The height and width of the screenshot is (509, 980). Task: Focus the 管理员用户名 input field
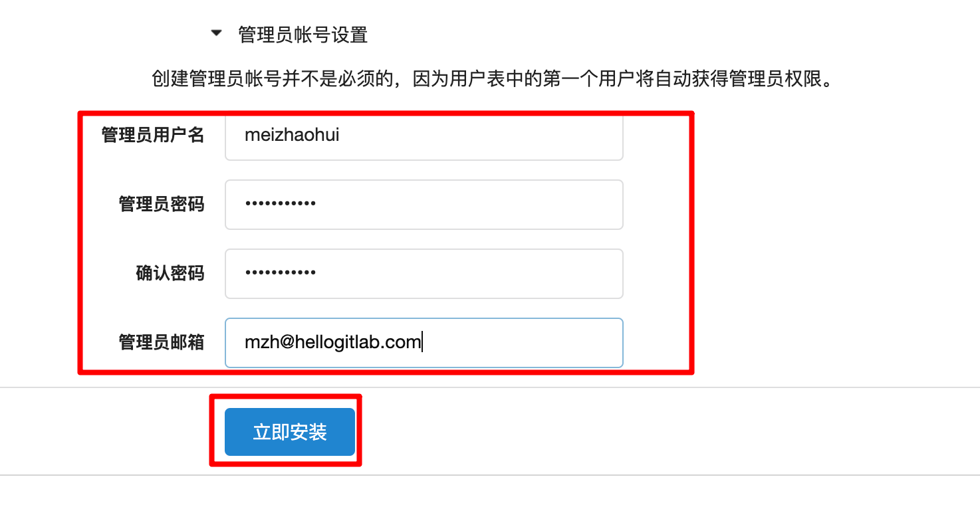pos(424,136)
